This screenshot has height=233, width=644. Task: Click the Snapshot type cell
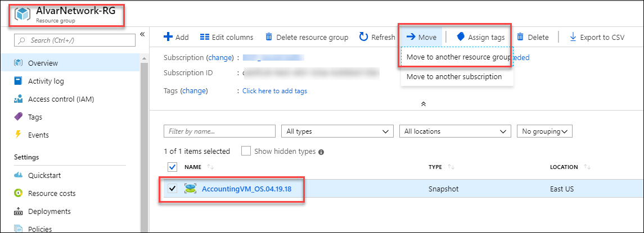[444, 189]
